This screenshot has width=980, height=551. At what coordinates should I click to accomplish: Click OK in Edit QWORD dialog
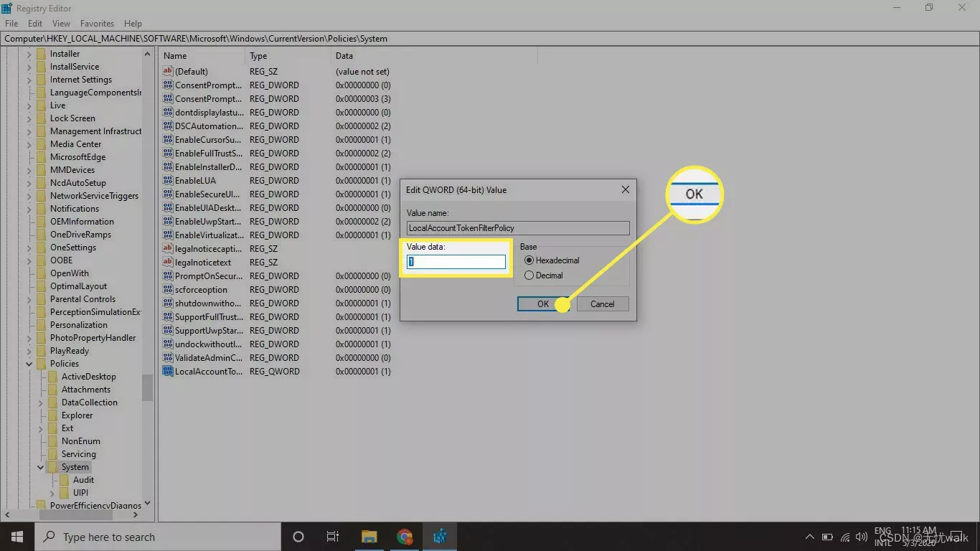(543, 304)
